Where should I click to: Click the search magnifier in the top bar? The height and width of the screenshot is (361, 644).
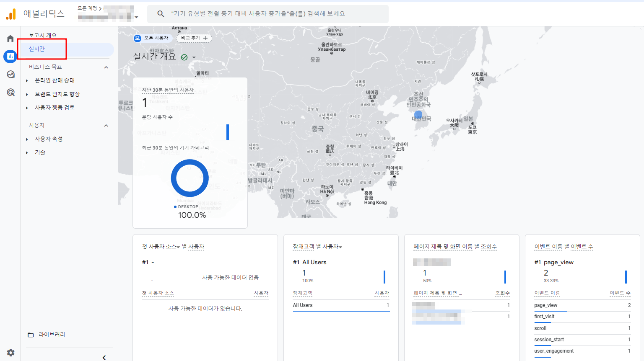(161, 14)
